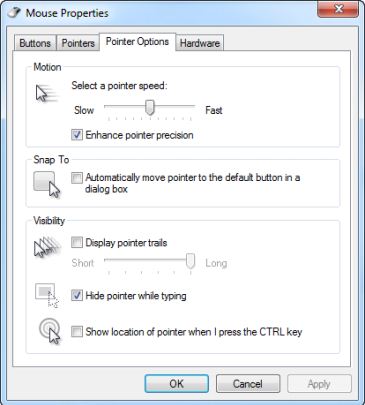Click the mouse icon in title bar
The height and width of the screenshot is (405, 365).
14,13
